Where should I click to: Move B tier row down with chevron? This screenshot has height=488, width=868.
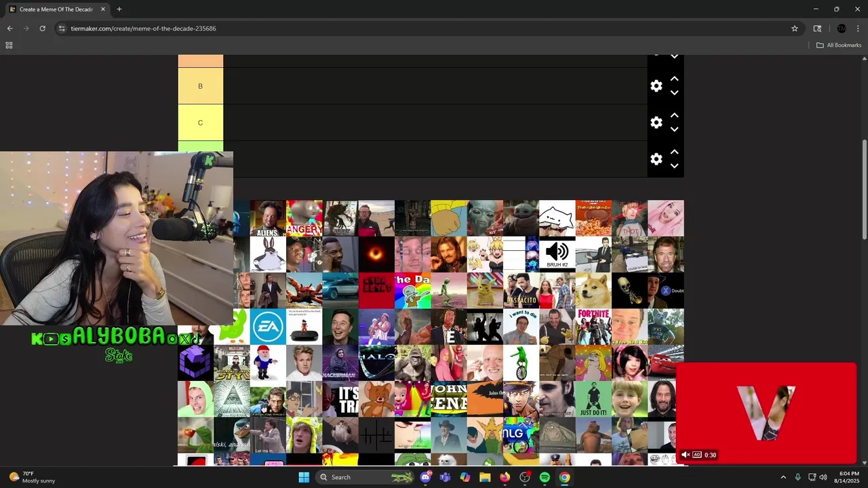coord(674,93)
